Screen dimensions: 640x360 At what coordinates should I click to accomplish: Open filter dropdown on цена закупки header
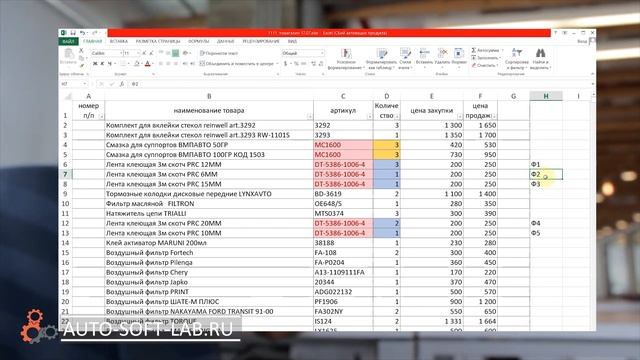460,117
